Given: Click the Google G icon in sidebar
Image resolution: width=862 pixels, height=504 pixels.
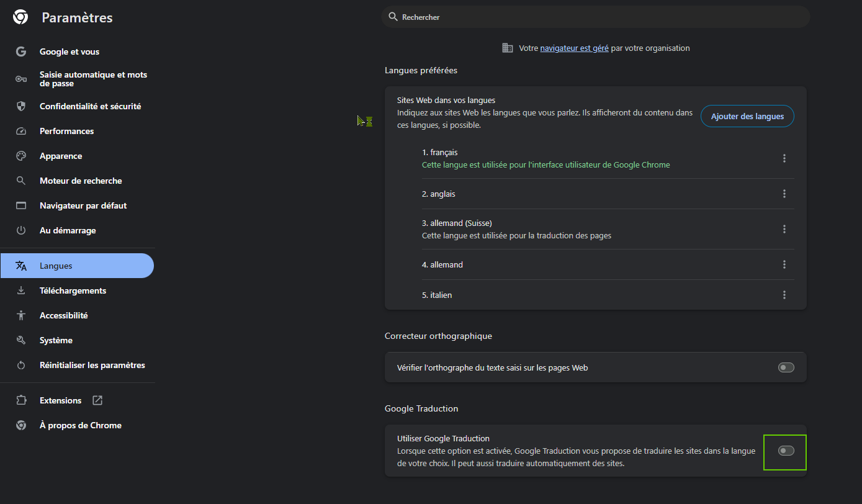Looking at the screenshot, I should coord(21,52).
